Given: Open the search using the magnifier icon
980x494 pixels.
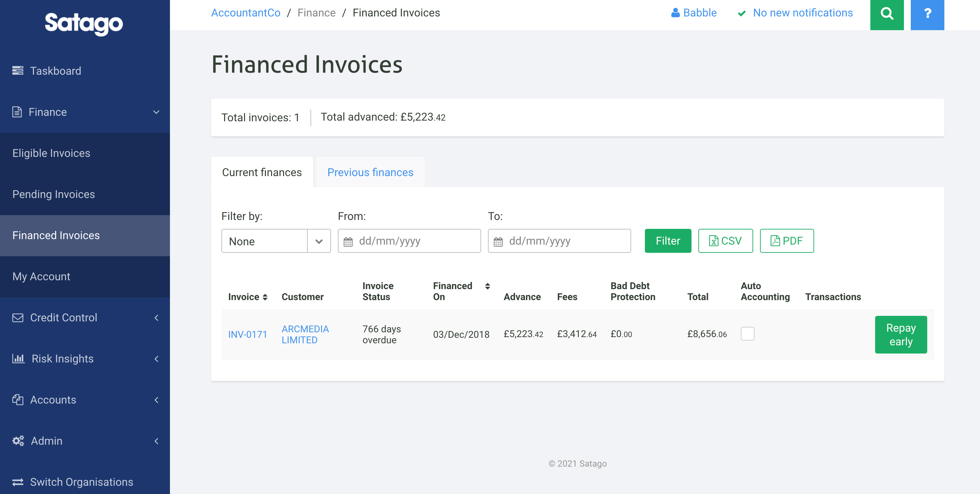Looking at the screenshot, I should (x=887, y=14).
